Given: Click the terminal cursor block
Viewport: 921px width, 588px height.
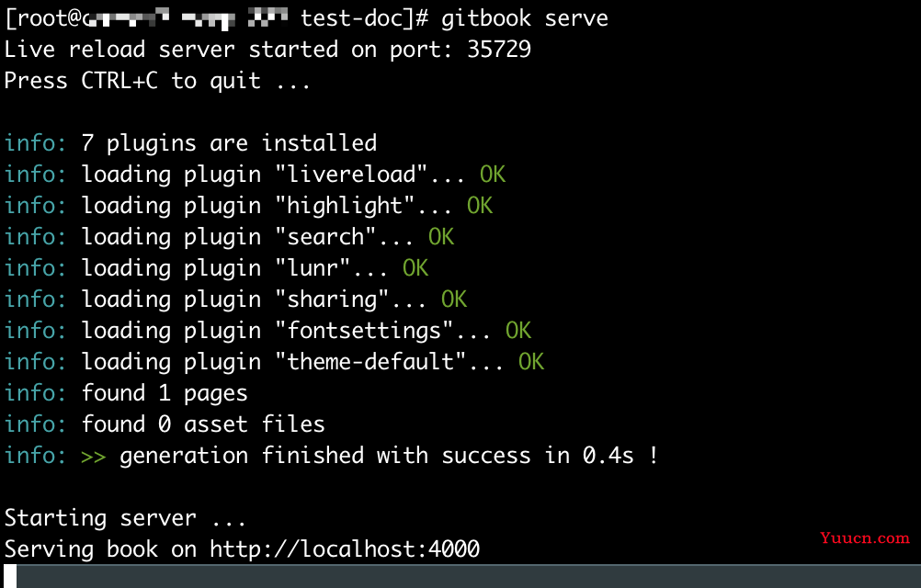Looking at the screenshot, I should (11, 576).
